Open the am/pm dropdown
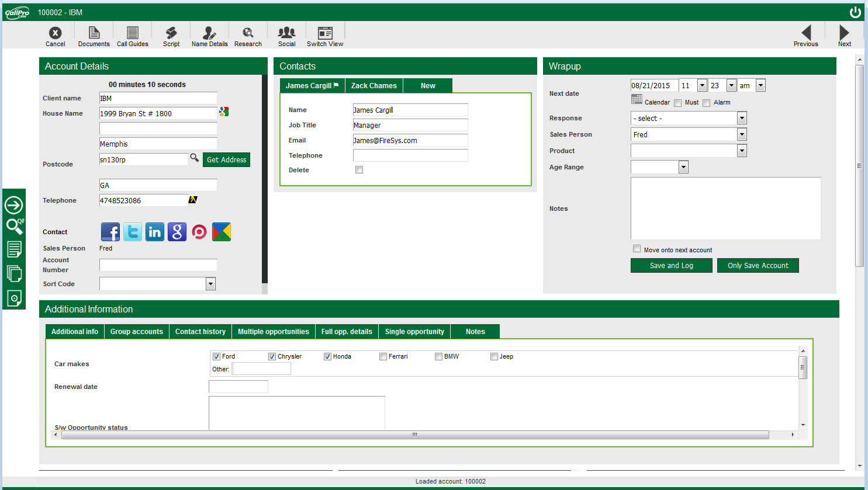This screenshot has width=868, height=490. tap(752, 85)
